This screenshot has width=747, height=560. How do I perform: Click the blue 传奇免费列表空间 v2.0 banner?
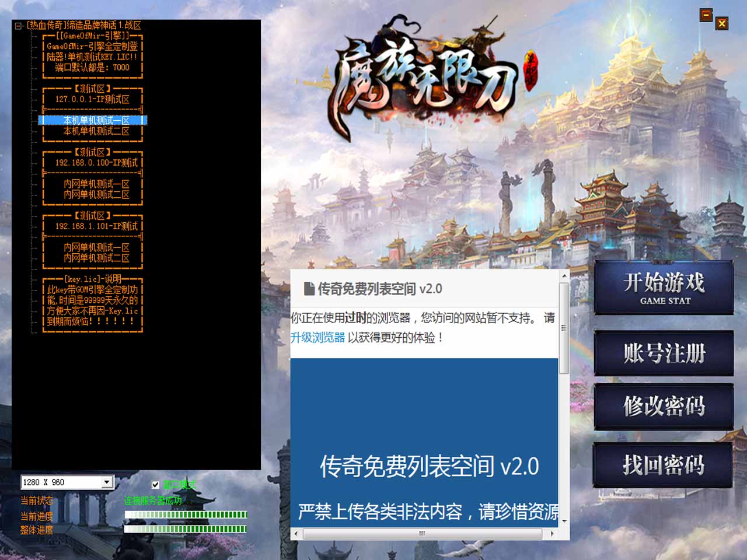click(x=424, y=443)
